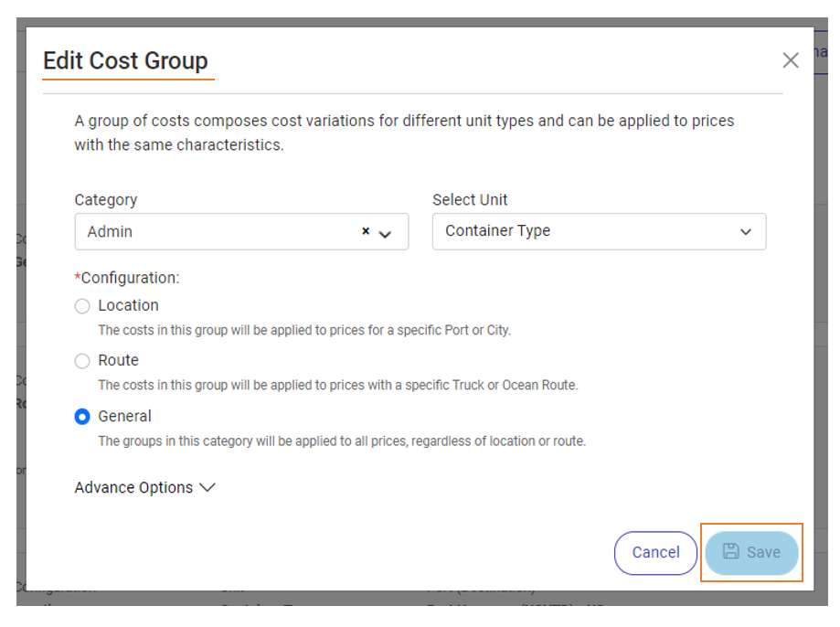Clear the Admin category selection

point(366,231)
